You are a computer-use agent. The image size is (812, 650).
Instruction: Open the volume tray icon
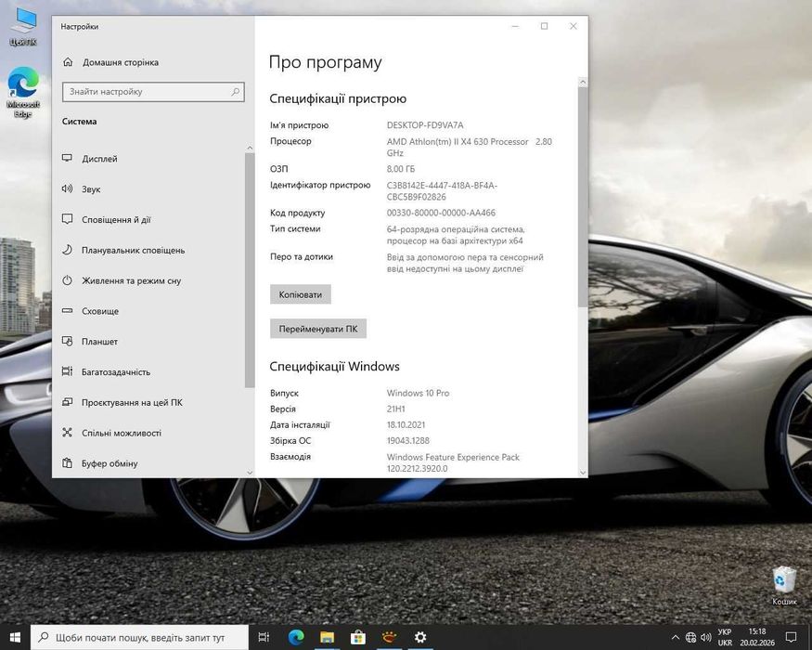[x=705, y=637]
